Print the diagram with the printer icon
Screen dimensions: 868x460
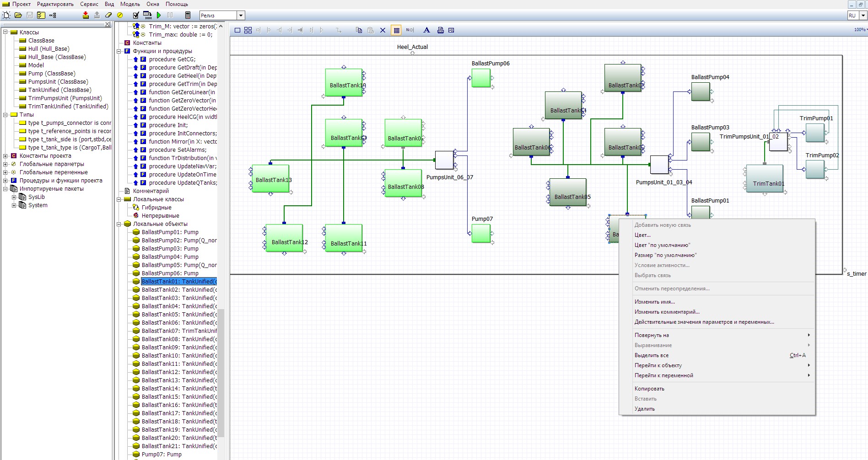[440, 30]
